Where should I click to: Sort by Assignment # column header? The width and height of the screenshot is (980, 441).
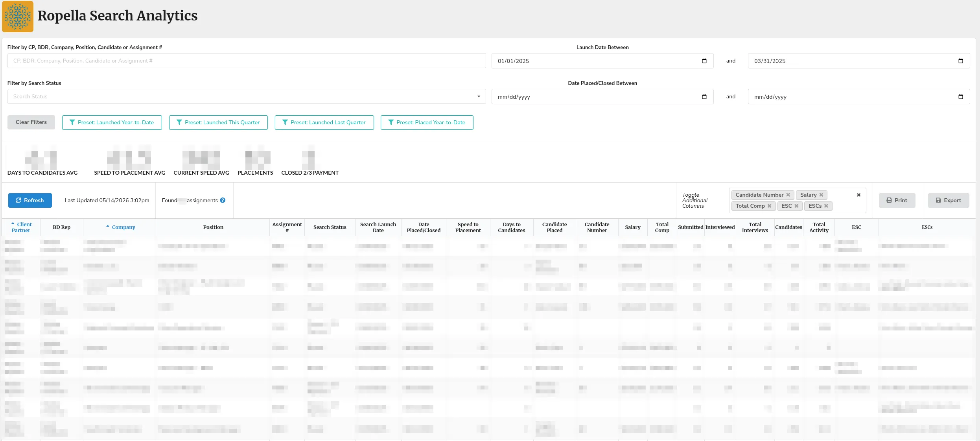click(x=287, y=227)
